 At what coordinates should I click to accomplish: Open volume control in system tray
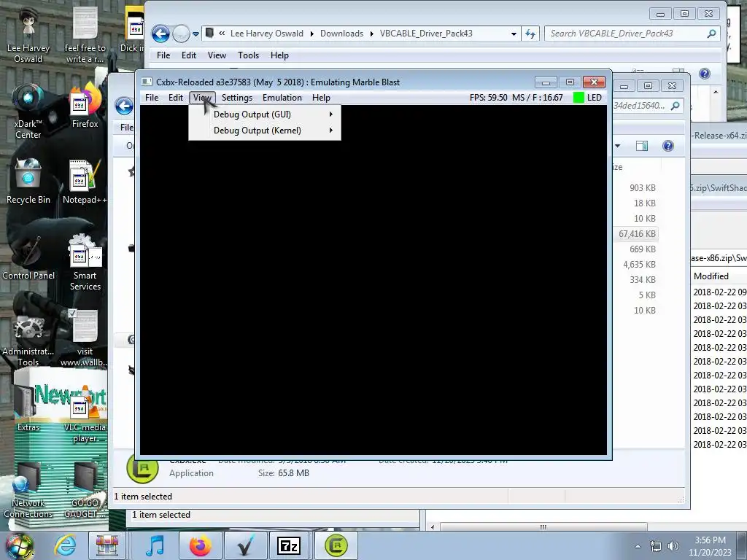(x=673, y=546)
